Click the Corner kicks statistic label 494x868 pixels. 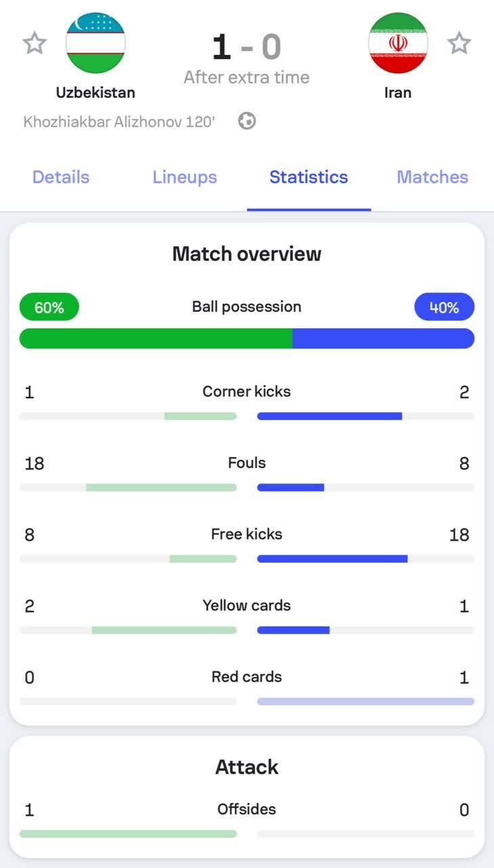(247, 391)
